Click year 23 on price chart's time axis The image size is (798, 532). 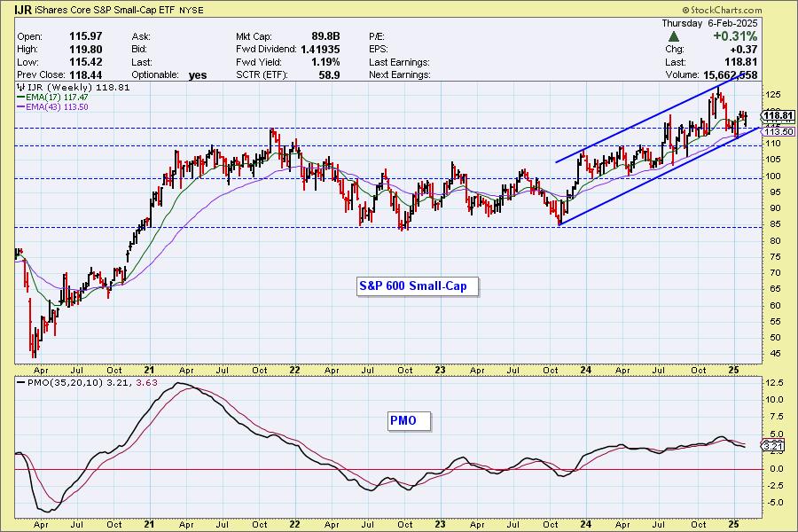pos(440,370)
